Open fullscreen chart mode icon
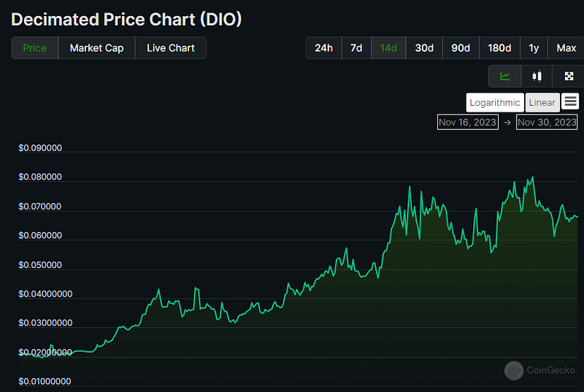Screen dimensions: 584x392 click(x=569, y=77)
